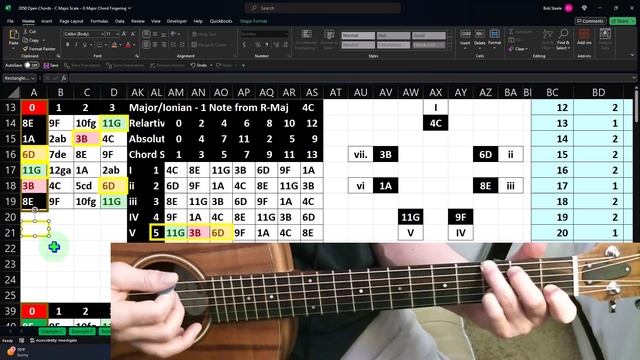Select the red 0 cell in row 13
This screenshot has width=640, height=360.
click(34, 108)
